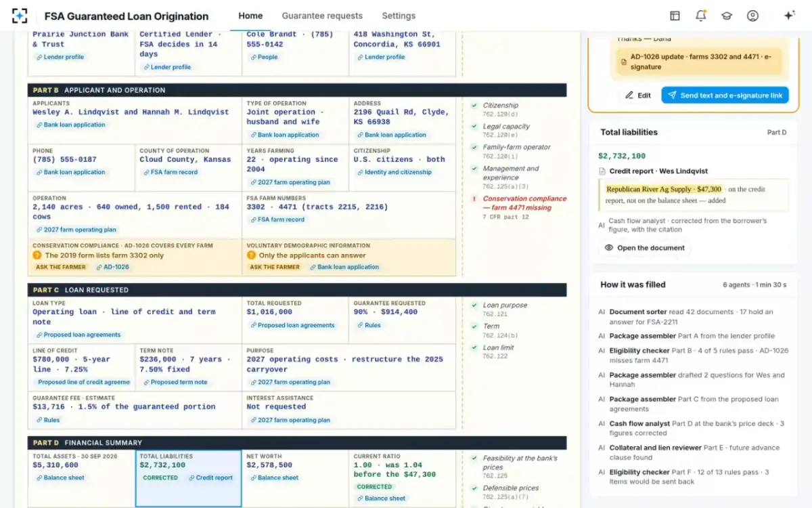Image resolution: width=812 pixels, height=508 pixels.
Task: Open Rules link under Guarantee Requested
Action: (x=368, y=325)
